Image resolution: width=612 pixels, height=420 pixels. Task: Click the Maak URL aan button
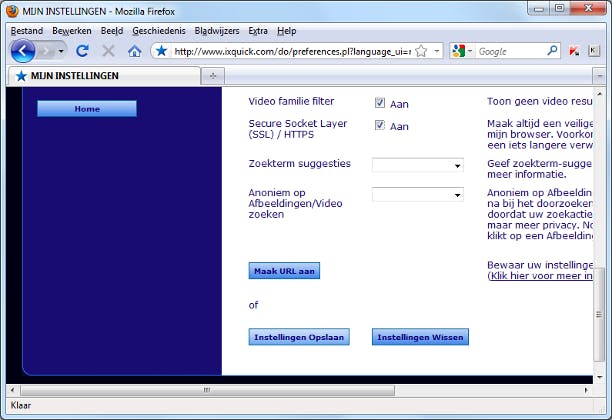click(x=284, y=271)
